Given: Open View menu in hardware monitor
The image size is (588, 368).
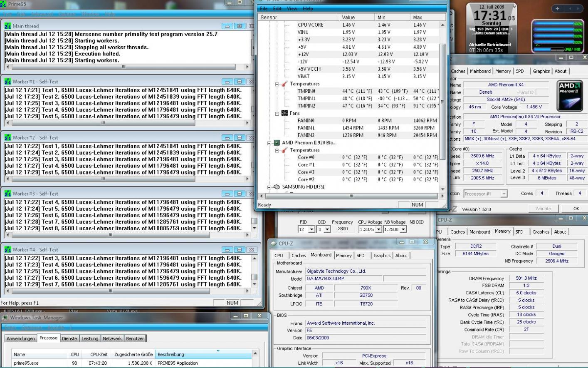Looking at the screenshot, I should (292, 8).
